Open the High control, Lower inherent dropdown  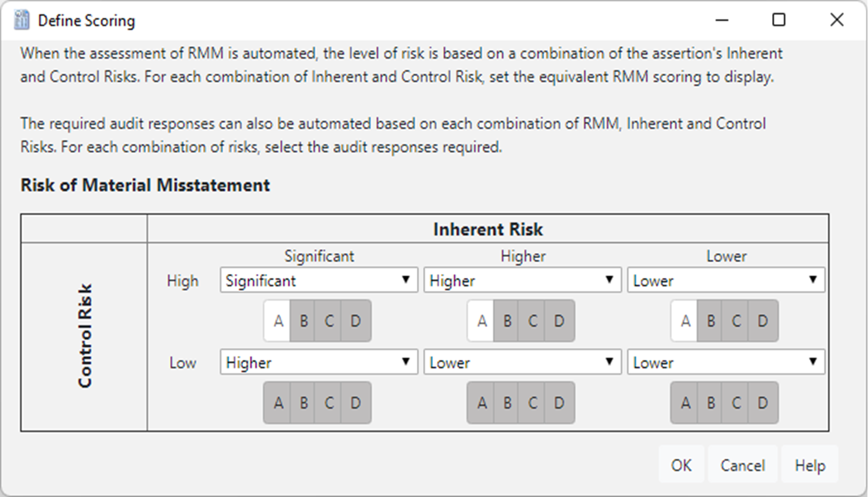726,280
